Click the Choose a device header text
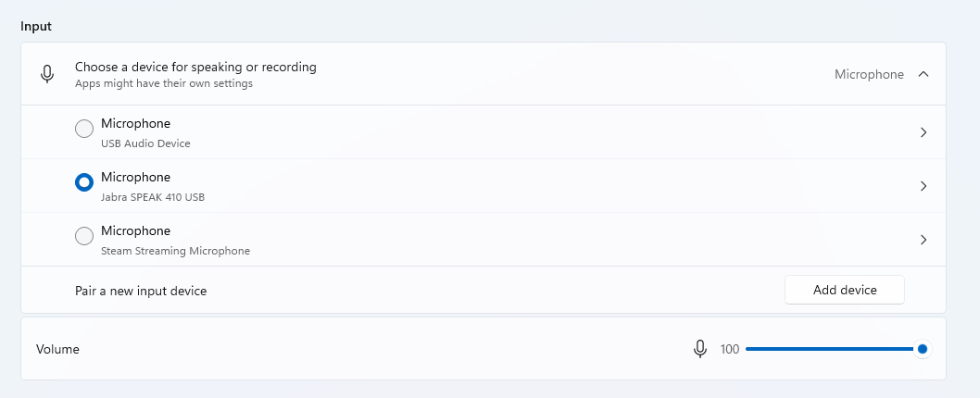 [x=195, y=67]
